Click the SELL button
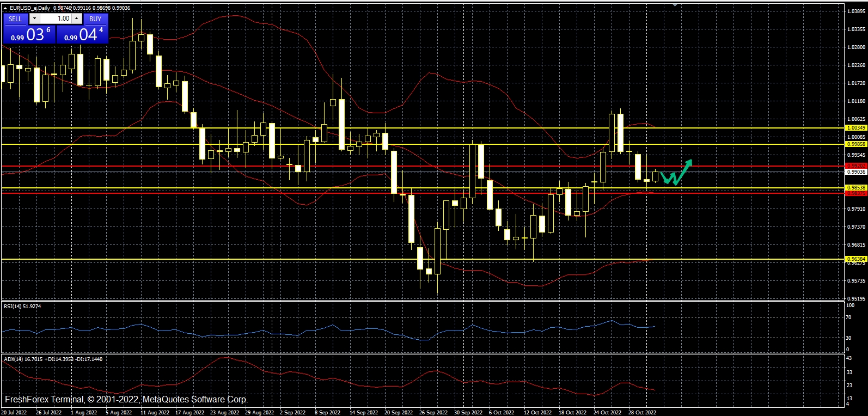 pos(15,19)
